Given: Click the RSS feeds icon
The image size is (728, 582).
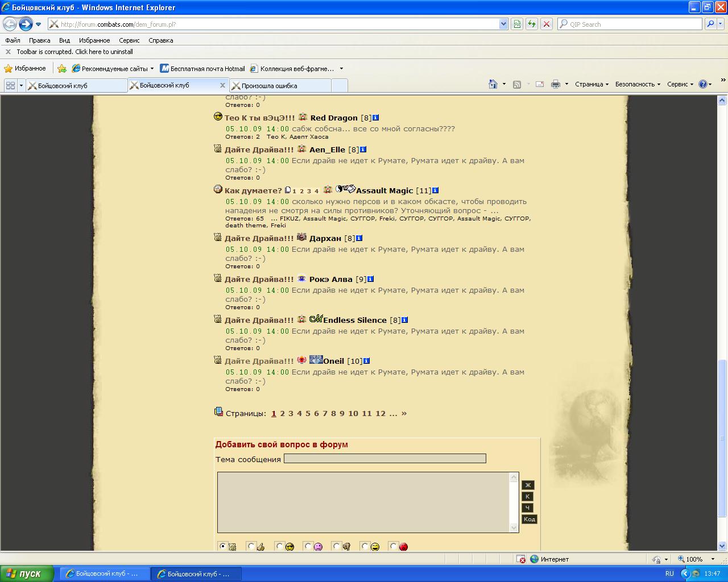Looking at the screenshot, I should (517, 84).
